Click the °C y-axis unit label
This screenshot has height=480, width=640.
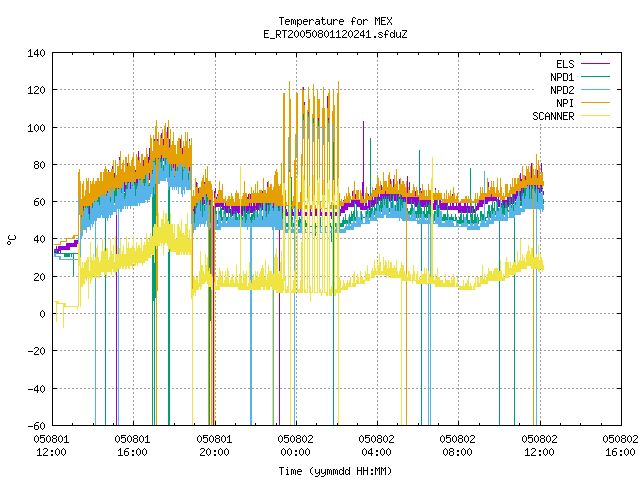(x=12, y=240)
